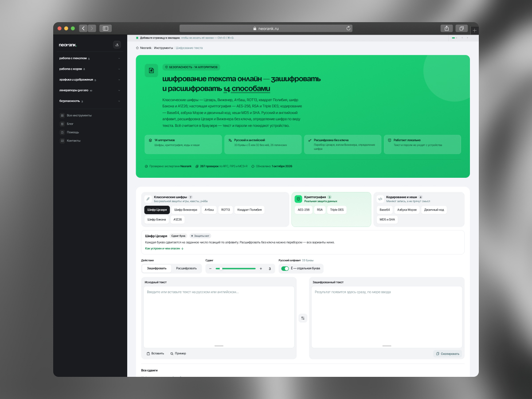Expand the 'графика и изображения' sidebar section

pos(90,80)
